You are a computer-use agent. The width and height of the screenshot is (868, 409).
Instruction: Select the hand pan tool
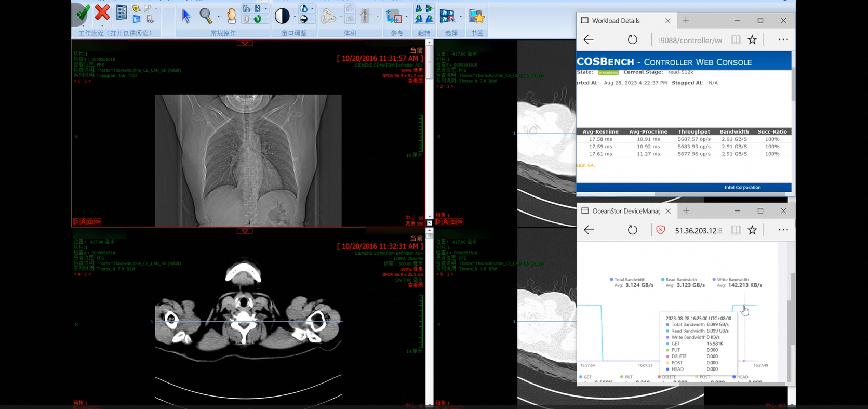(232, 16)
